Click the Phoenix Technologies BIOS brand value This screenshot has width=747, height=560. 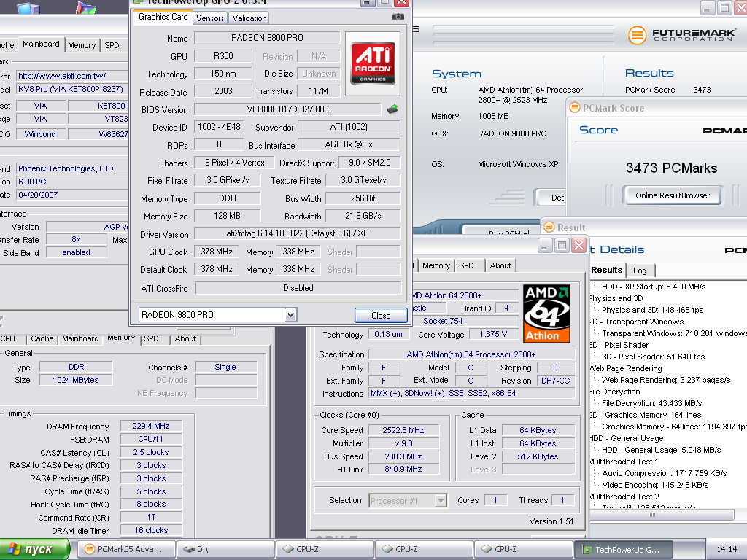(72, 168)
